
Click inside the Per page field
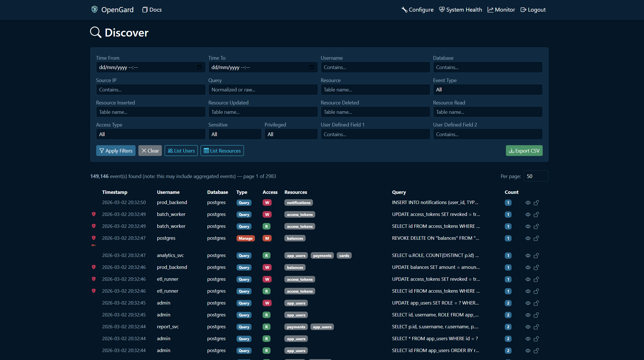pos(536,176)
